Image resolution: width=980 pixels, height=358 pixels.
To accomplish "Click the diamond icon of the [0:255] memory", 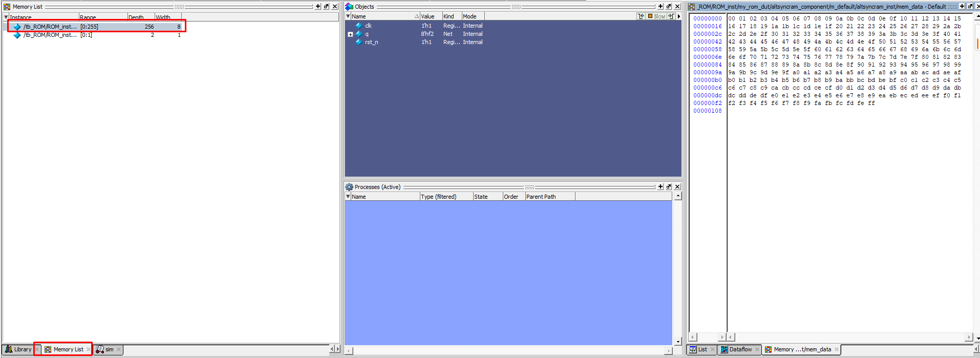I will pos(17,27).
